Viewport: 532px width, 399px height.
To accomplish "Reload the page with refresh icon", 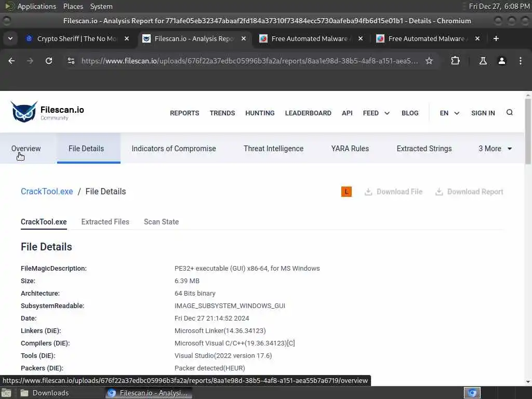I will [49, 61].
